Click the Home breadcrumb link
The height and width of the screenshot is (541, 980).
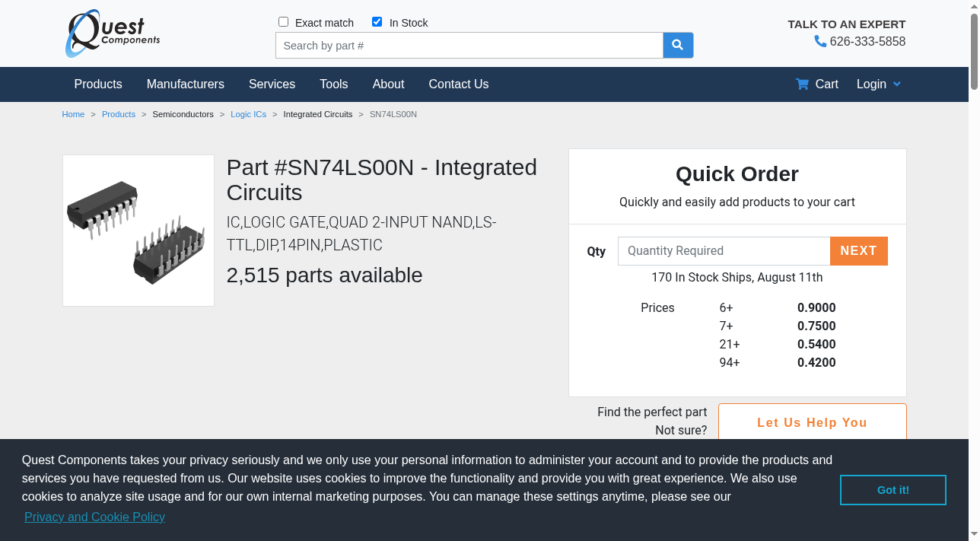click(x=73, y=114)
